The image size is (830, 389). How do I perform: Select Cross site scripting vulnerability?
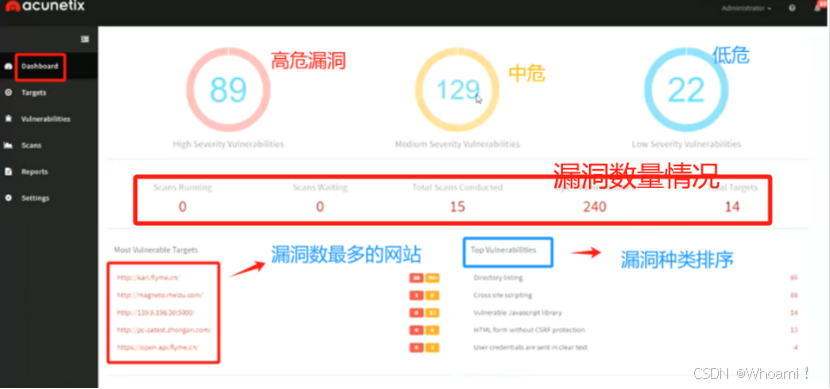click(503, 295)
